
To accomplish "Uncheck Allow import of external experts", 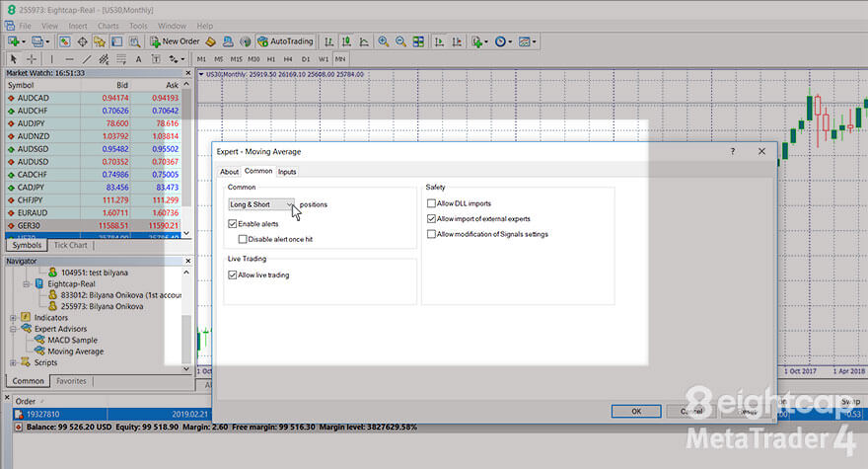I will coord(431,219).
